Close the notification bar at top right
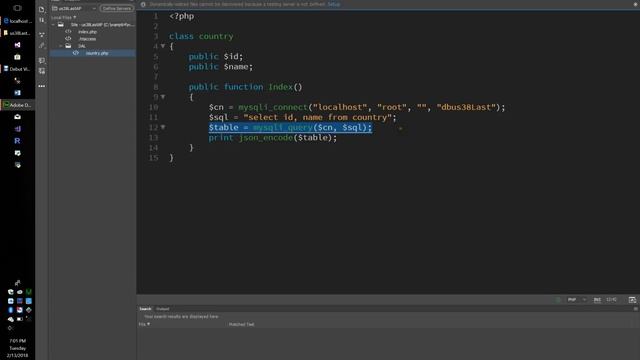 pyautogui.click(x=636, y=4)
